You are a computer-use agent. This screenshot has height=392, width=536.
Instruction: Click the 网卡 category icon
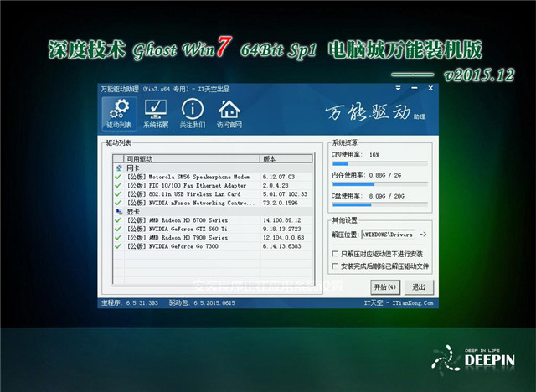coord(119,168)
